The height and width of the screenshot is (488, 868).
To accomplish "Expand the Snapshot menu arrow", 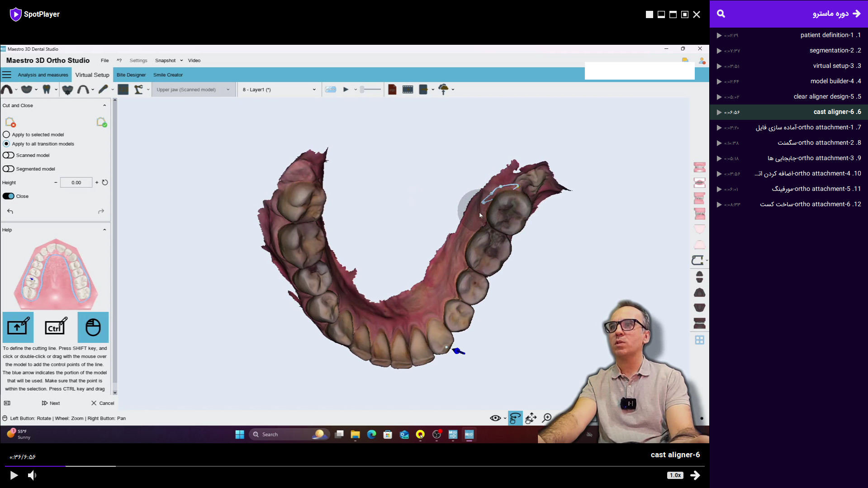I will pyautogui.click(x=181, y=61).
